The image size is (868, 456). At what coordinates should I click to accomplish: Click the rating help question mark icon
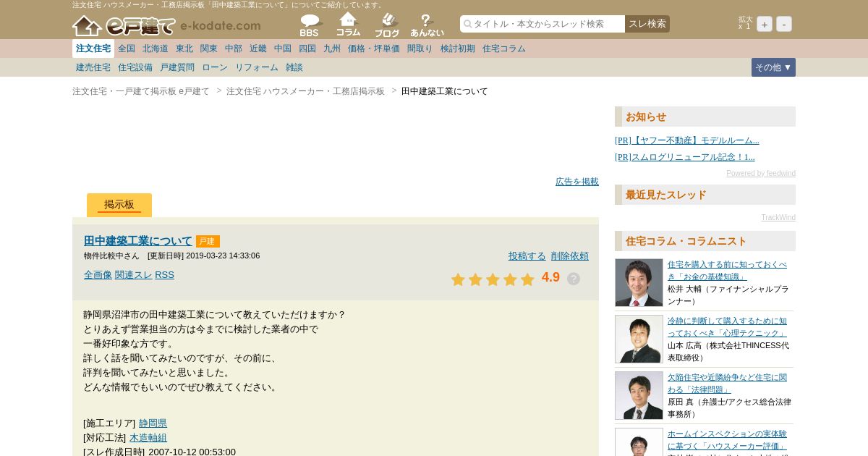click(x=574, y=279)
